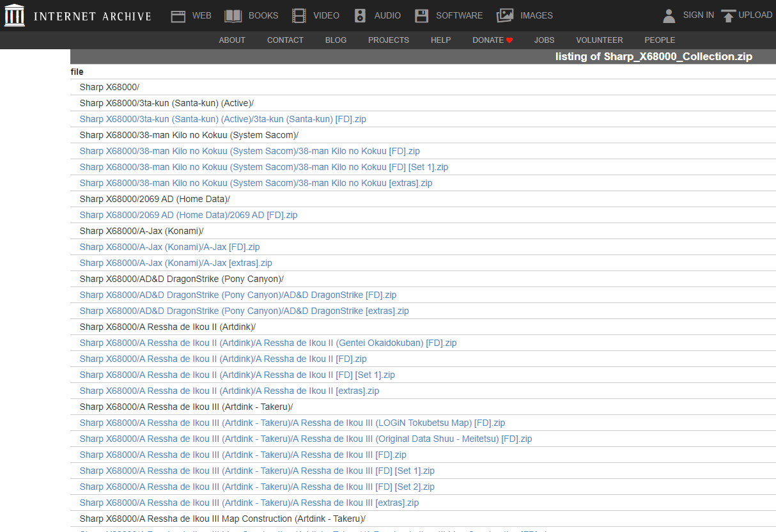Click the INTERNET ARCHIVE wordmark

click(92, 16)
